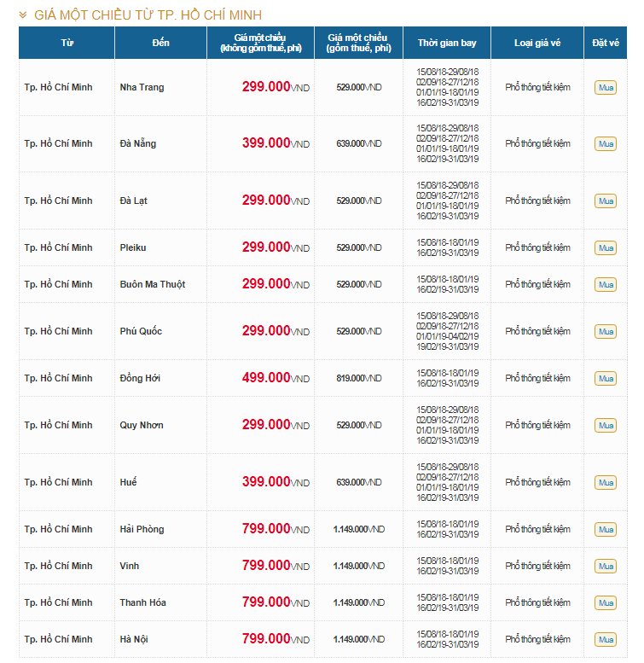The image size is (644, 663).
Task: Click the Đến column header
Action: point(160,43)
